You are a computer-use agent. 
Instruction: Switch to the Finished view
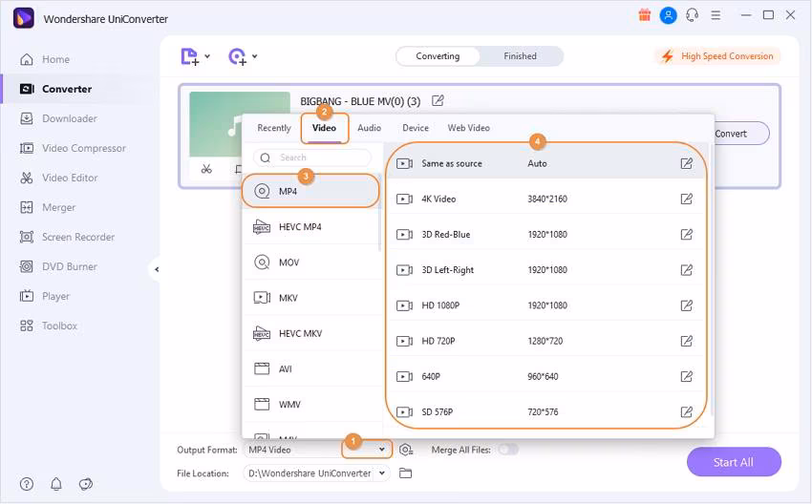[520, 56]
